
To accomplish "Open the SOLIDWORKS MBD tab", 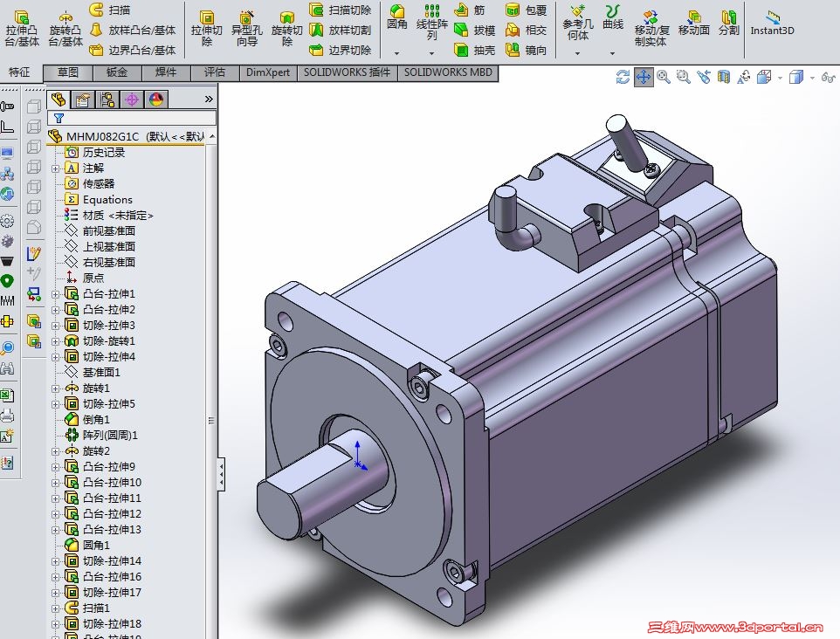I will [x=448, y=72].
